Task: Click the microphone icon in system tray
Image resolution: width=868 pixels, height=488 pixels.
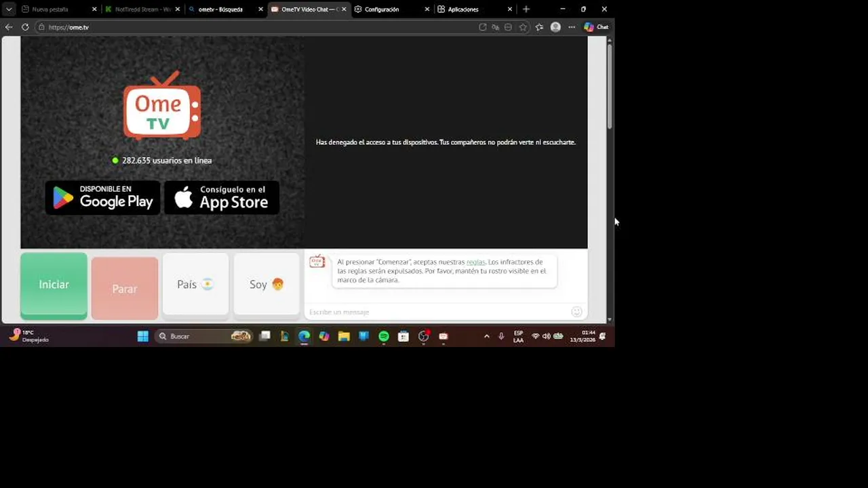Action: 501,336
